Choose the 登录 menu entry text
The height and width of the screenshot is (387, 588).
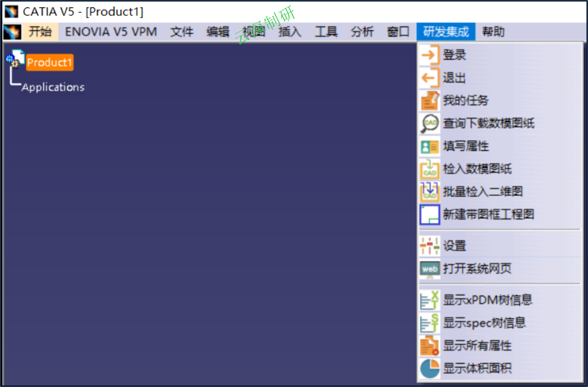[x=455, y=55]
